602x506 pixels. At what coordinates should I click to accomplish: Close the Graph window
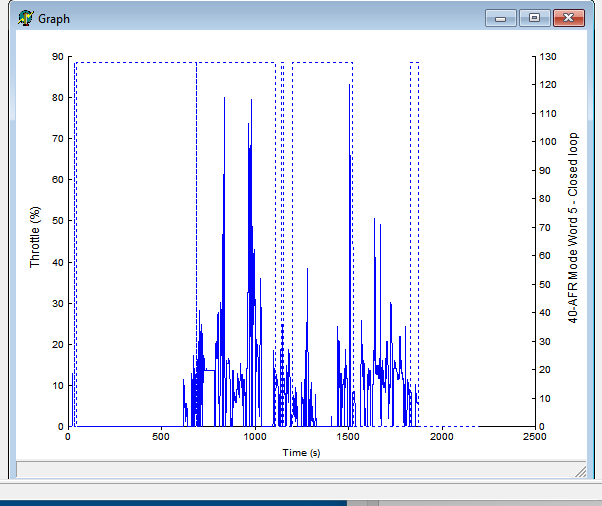point(569,18)
